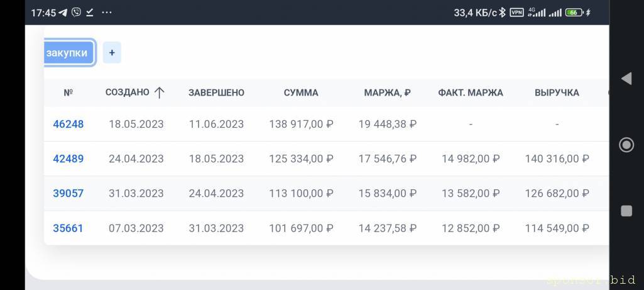The height and width of the screenshot is (290, 644).
Task: Open order number 46248
Action: (x=68, y=124)
